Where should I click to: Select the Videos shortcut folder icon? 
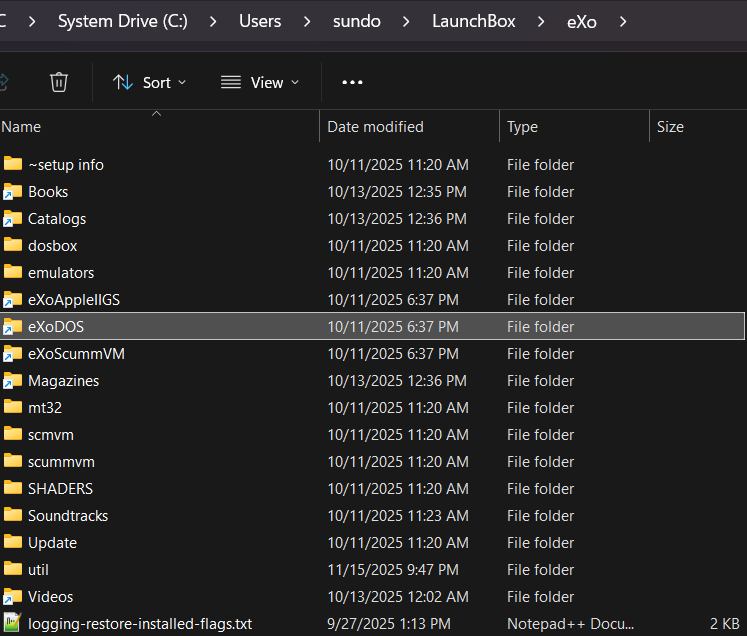13,596
